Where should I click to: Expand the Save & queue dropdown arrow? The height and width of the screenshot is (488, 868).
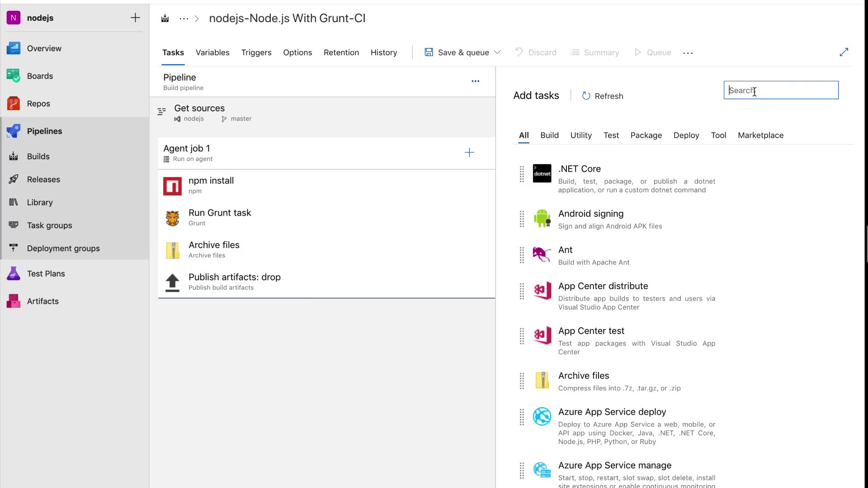[x=497, y=52]
